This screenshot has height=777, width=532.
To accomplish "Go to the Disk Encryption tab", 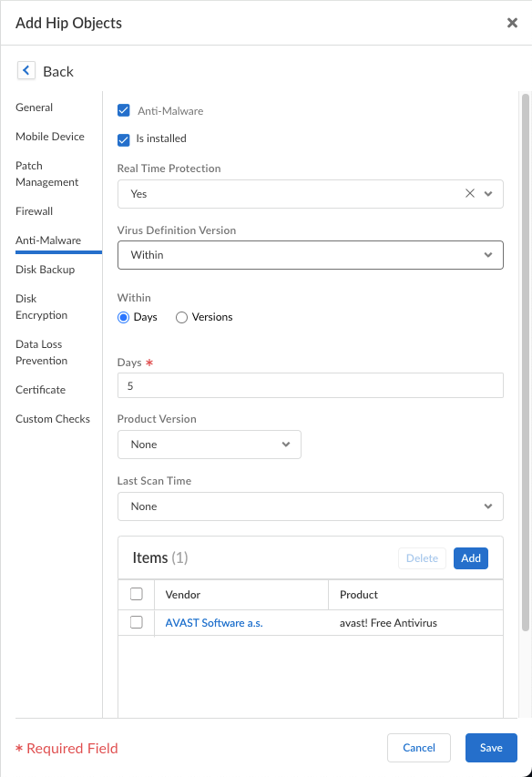I will click(42, 307).
